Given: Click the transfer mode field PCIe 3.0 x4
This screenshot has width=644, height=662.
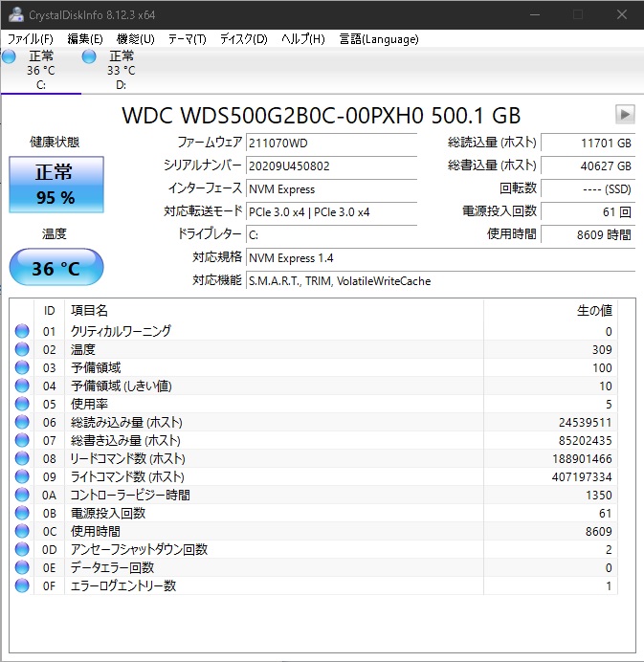Looking at the screenshot, I should click(x=331, y=211).
